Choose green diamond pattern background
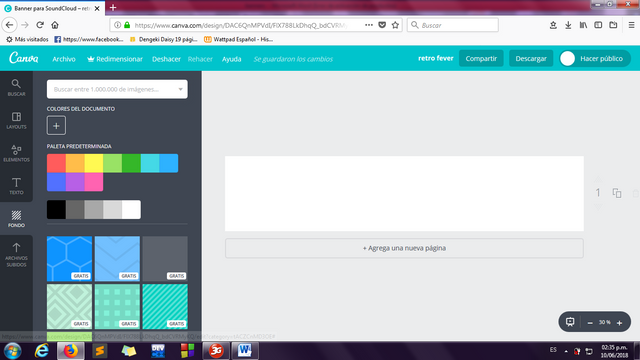Screen dimensions: 640x360 point(69,307)
